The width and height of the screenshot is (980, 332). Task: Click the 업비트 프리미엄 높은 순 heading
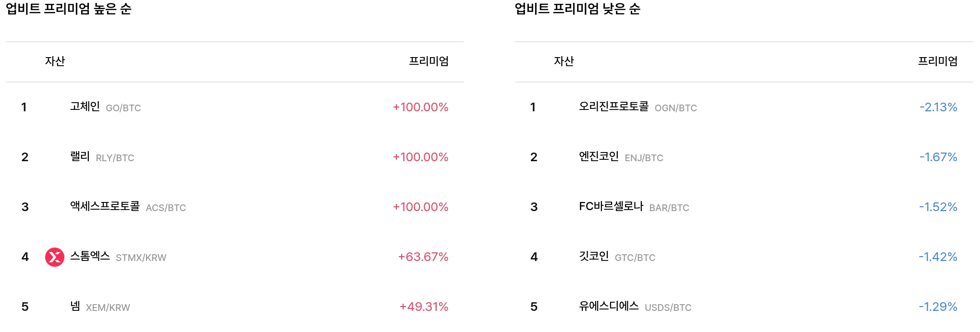(x=69, y=9)
